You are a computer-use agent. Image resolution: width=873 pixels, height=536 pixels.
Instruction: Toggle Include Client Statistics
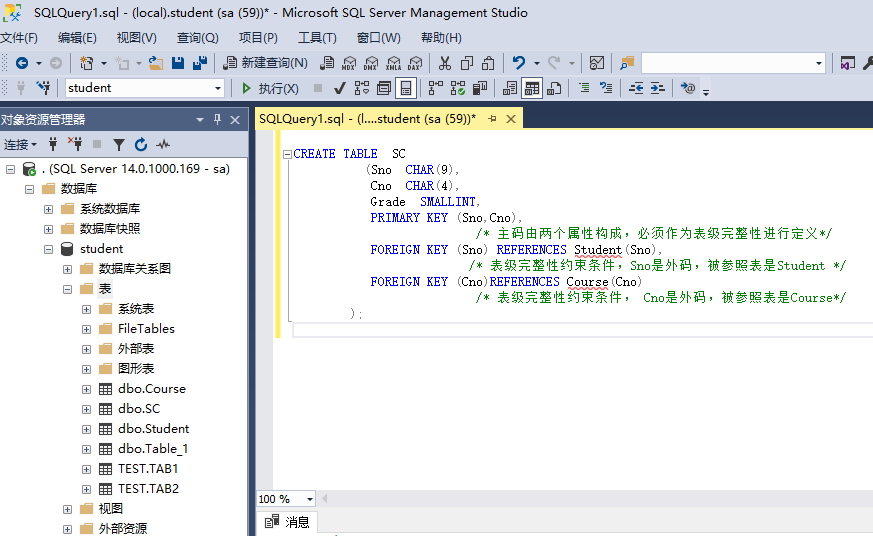[x=479, y=88]
